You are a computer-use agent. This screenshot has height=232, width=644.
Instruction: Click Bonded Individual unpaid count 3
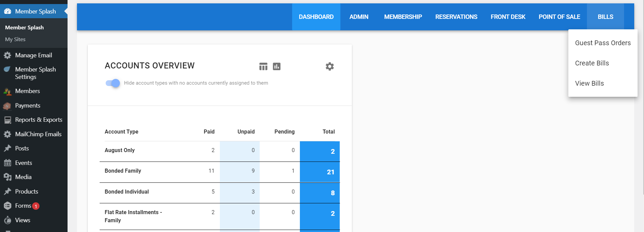253,192
